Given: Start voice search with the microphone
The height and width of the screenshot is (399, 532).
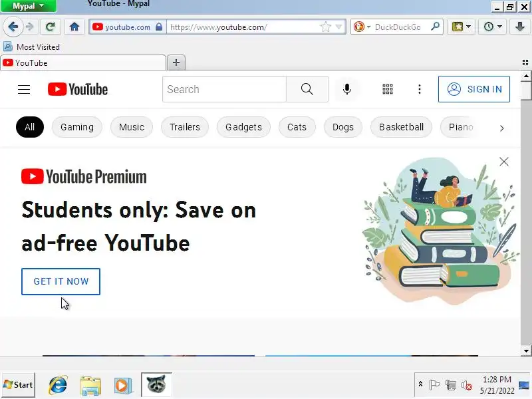Looking at the screenshot, I should (346, 89).
